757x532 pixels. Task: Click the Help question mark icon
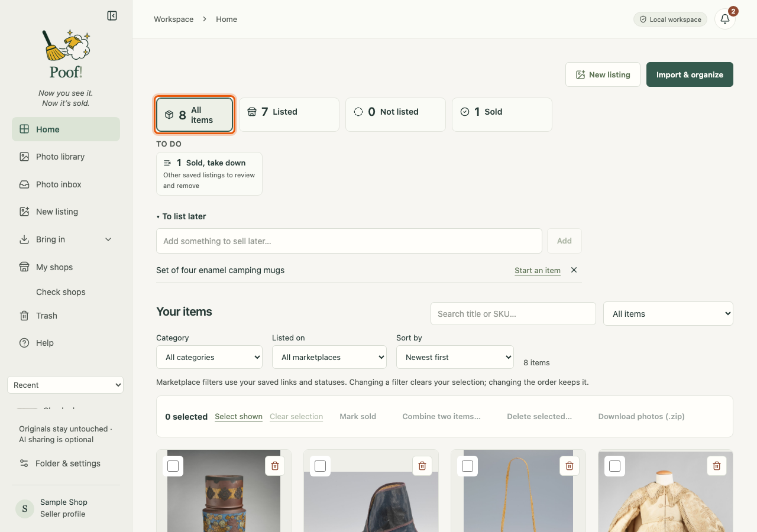24,343
